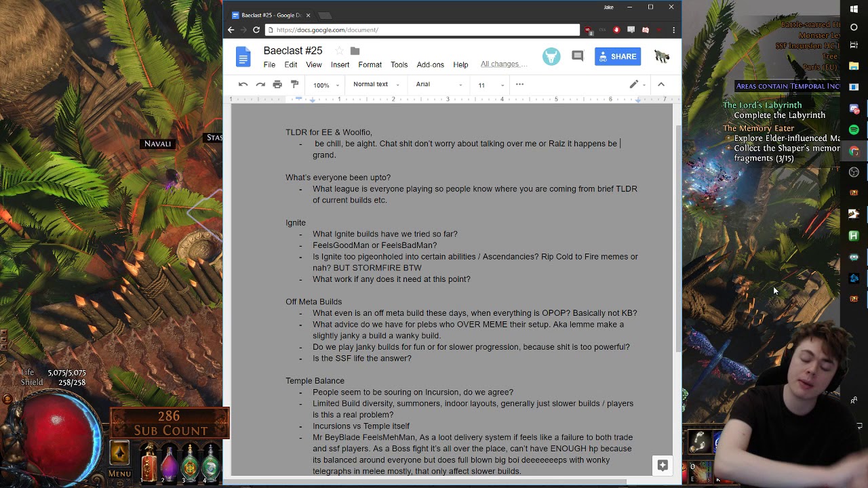This screenshot has height=488, width=868.
Task: Click the Jake Chrome profile button
Action: pos(608,7)
